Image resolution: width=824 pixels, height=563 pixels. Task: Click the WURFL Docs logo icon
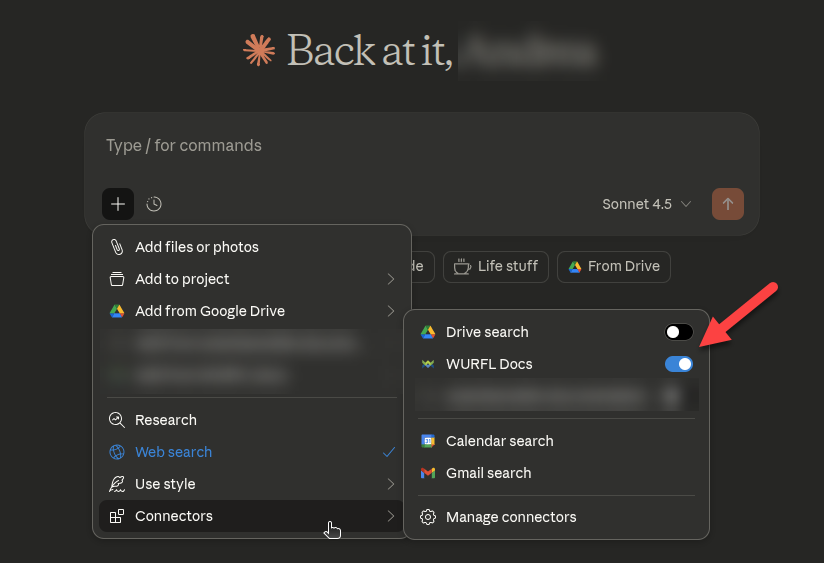pos(428,364)
